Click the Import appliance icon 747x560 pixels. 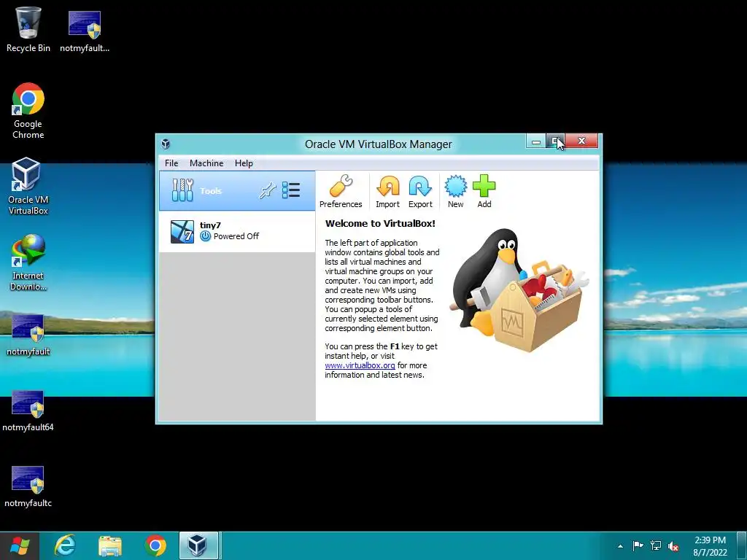[388, 192]
